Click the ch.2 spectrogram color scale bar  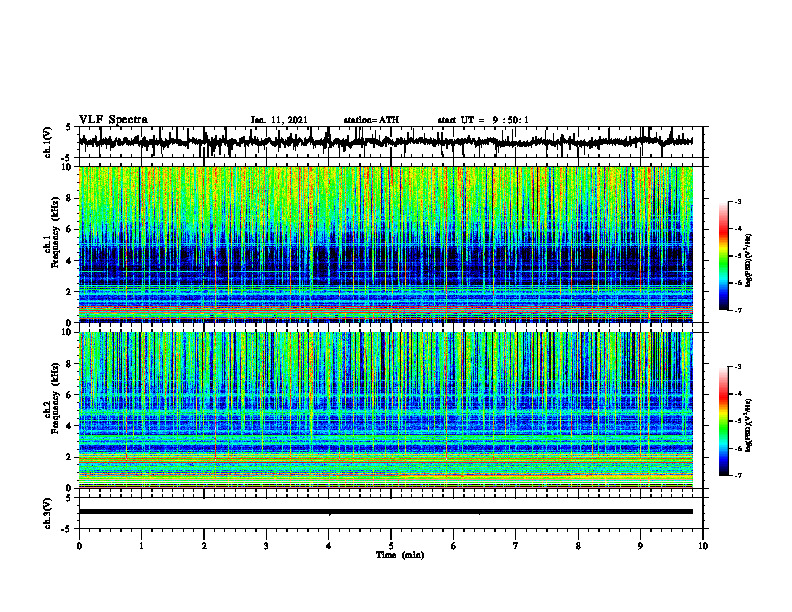(x=724, y=421)
